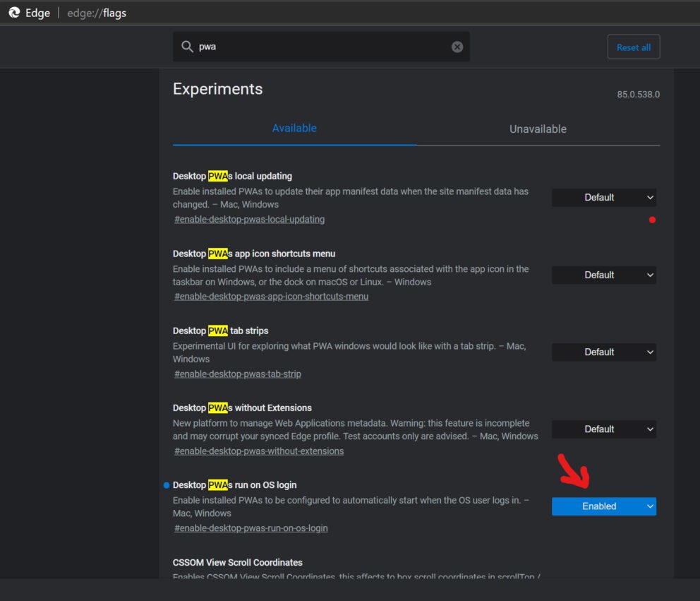Clear the search using the circular X icon

click(457, 46)
